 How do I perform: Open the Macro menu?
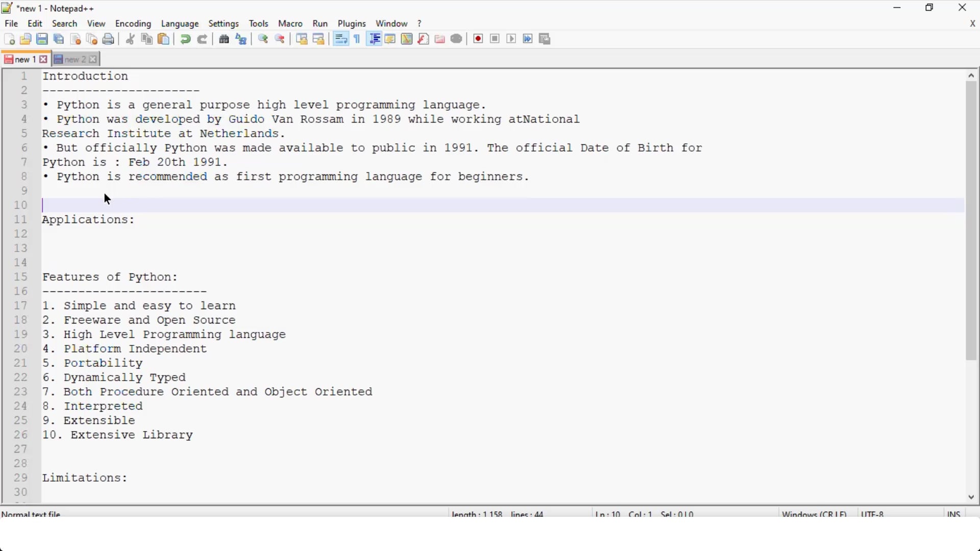(290, 23)
